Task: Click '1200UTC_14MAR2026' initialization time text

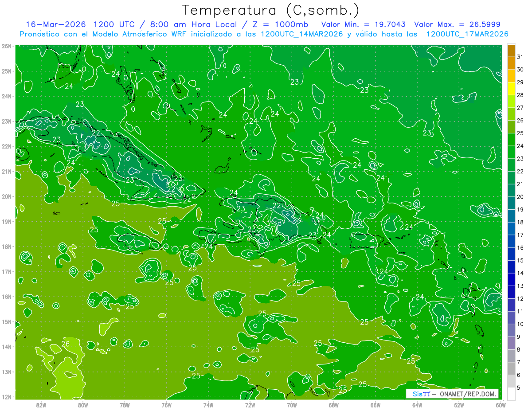Action: (x=301, y=34)
